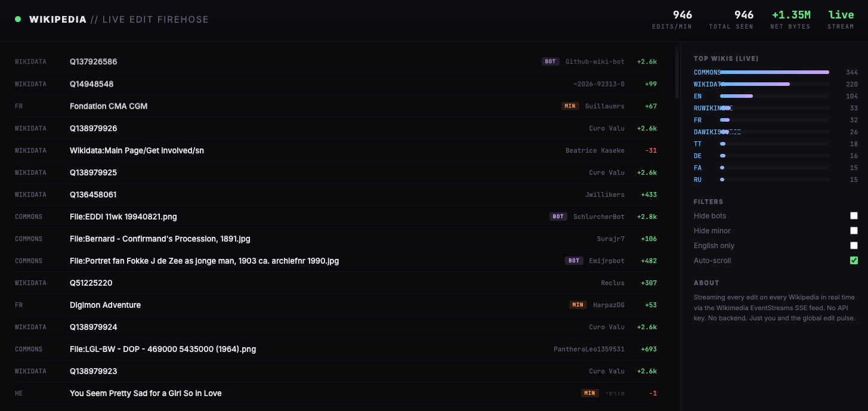Open File:EDDI 11wk 19940821.png entry
868x411 pixels.
(x=123, y=217)
